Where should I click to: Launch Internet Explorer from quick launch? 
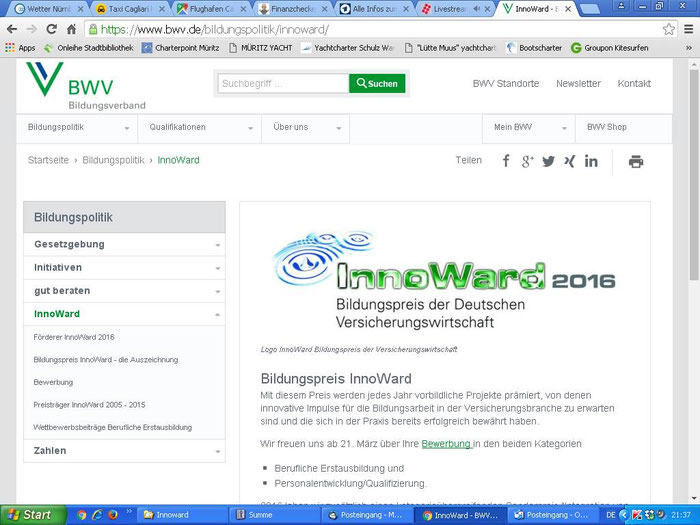97,515
